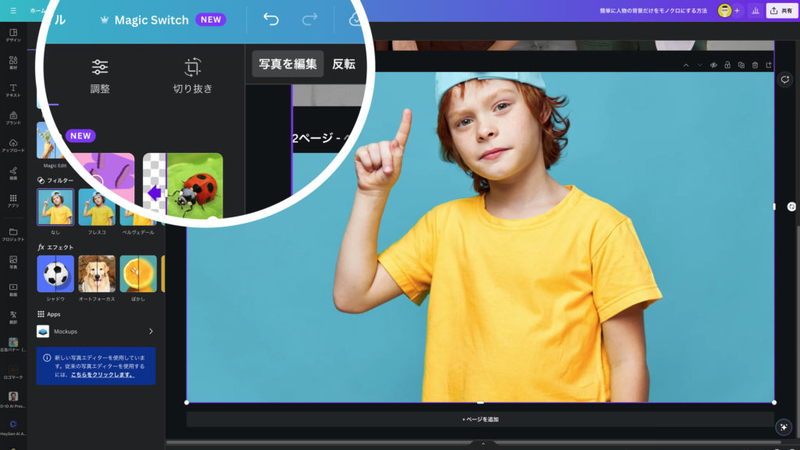Duplicate the page

pyautogui.click(x=741, y=65)
